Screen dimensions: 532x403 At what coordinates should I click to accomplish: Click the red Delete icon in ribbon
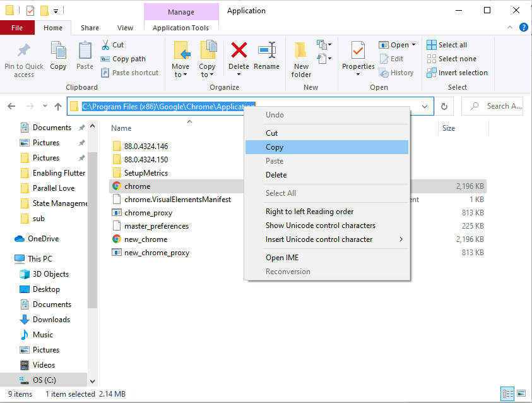239,51
